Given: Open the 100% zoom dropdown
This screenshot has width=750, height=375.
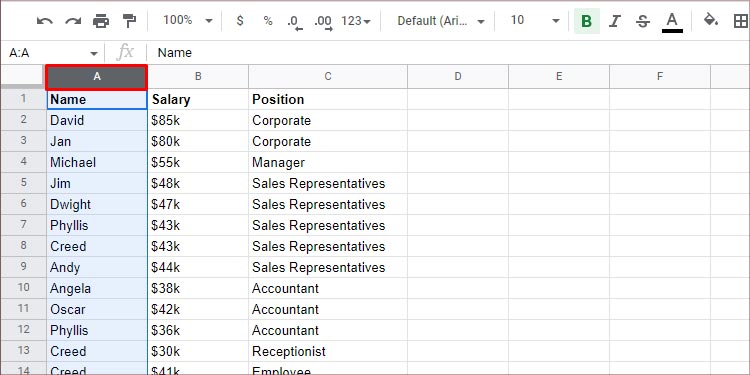Looking at the screenshot, I should 187,21.
